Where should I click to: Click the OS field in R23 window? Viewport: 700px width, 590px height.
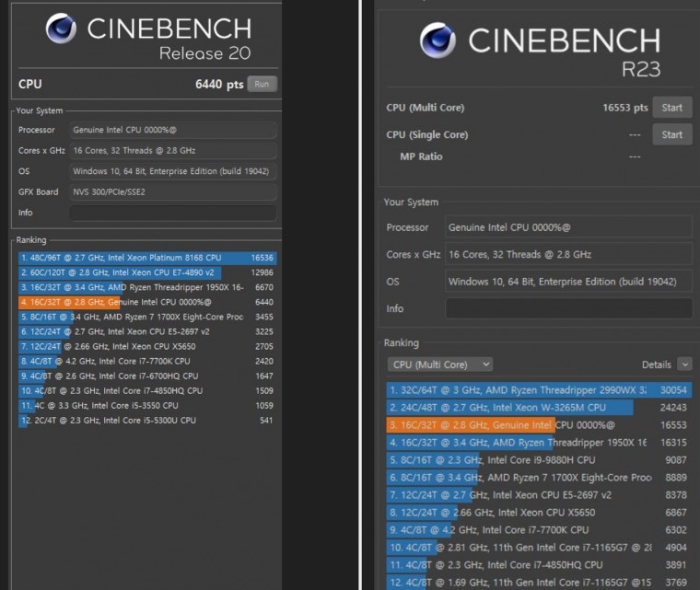(x=569, y=282)
